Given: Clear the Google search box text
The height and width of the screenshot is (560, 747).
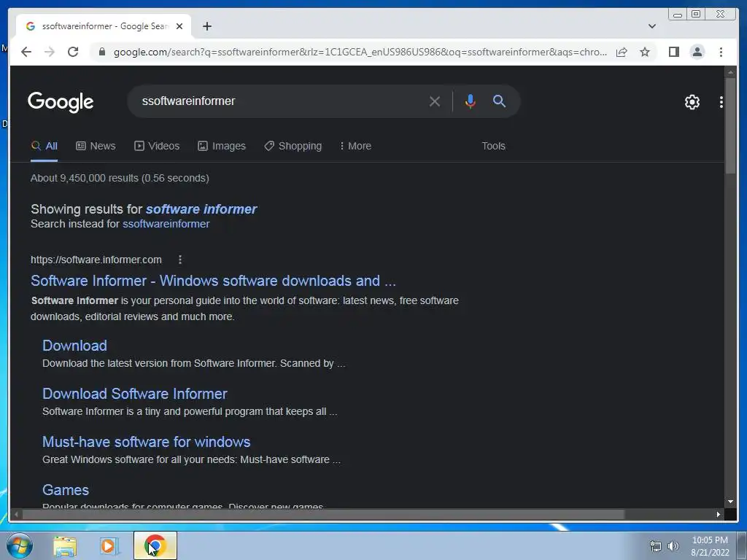Looking at the screenshot, I should (x=435, y=101).
